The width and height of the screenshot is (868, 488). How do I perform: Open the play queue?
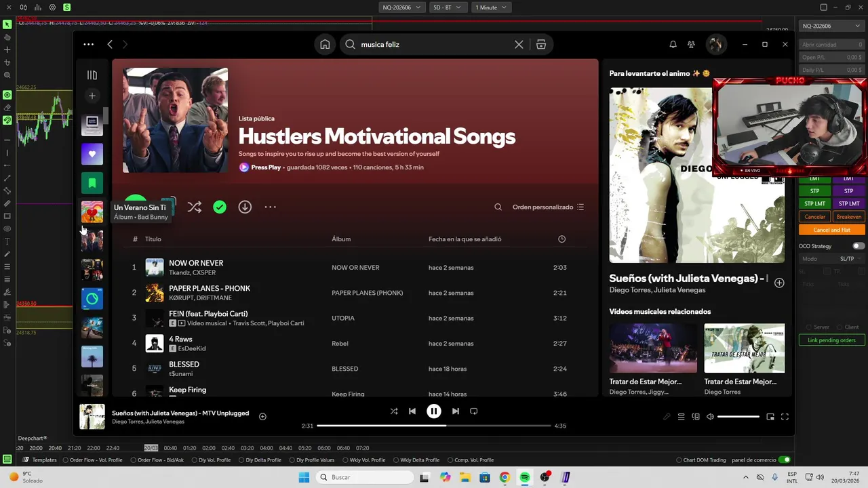tap(682, 417)
